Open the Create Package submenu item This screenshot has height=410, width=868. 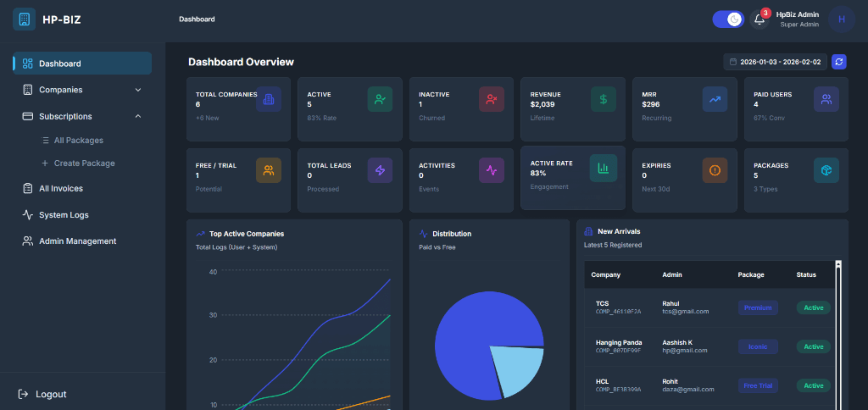[x=79, y=163]
